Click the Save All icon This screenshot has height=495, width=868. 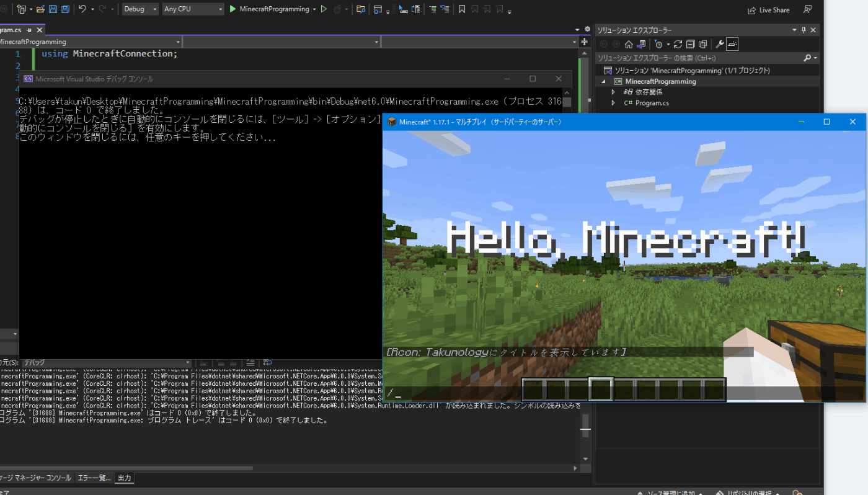(64, 9)
